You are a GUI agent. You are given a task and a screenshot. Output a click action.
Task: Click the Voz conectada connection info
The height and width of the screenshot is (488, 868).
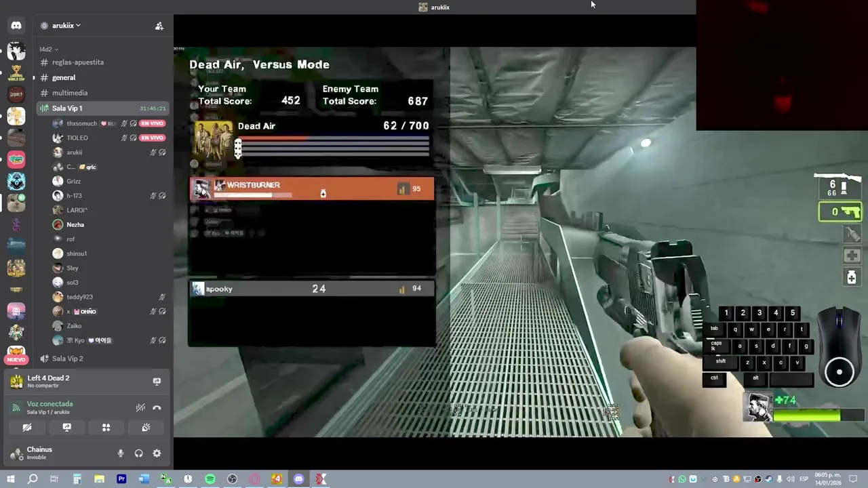50,407
